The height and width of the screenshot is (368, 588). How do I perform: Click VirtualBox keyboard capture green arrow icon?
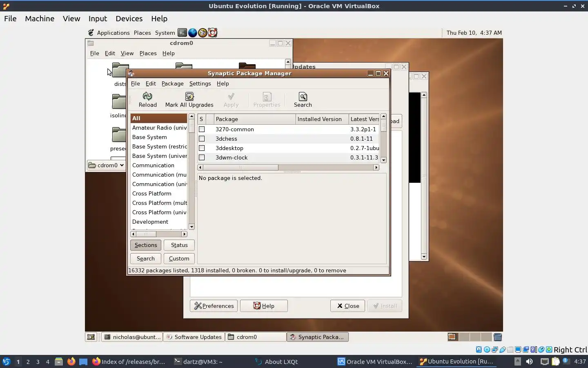tap(549, 350)
